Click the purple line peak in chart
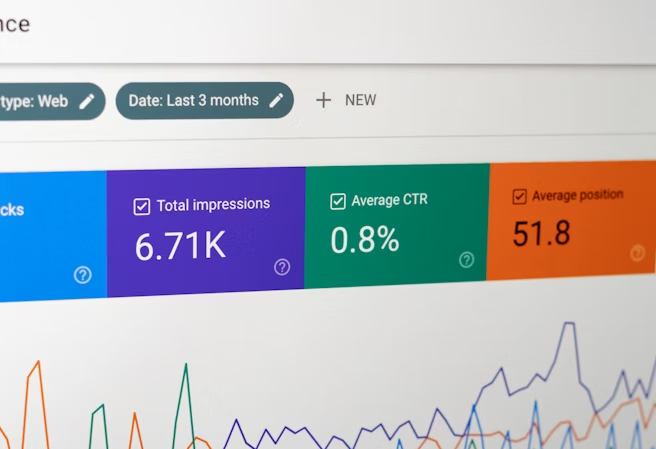Image resolution: width=656 pixels, height=449 pixels. coord(568,325)
